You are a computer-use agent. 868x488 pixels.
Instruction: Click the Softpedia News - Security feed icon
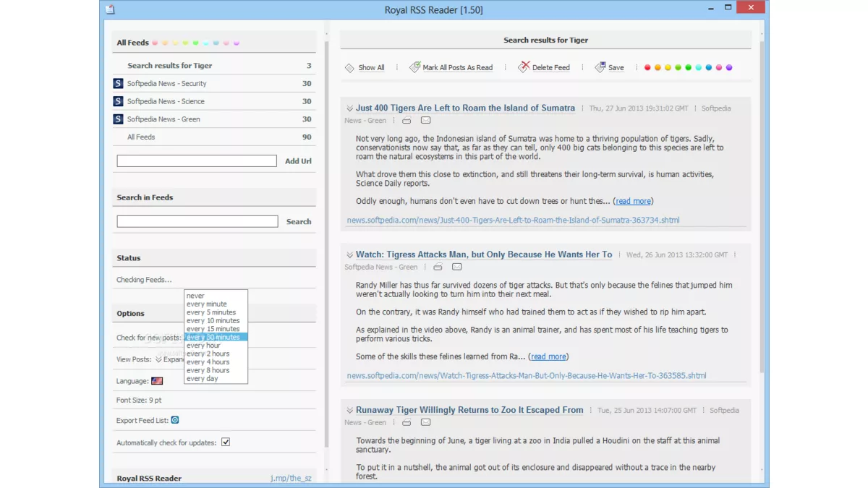(x=118, y=83)
